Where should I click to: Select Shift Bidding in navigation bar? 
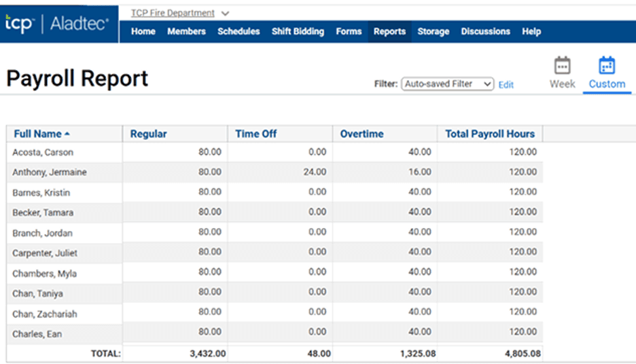(x=298, y=31)
